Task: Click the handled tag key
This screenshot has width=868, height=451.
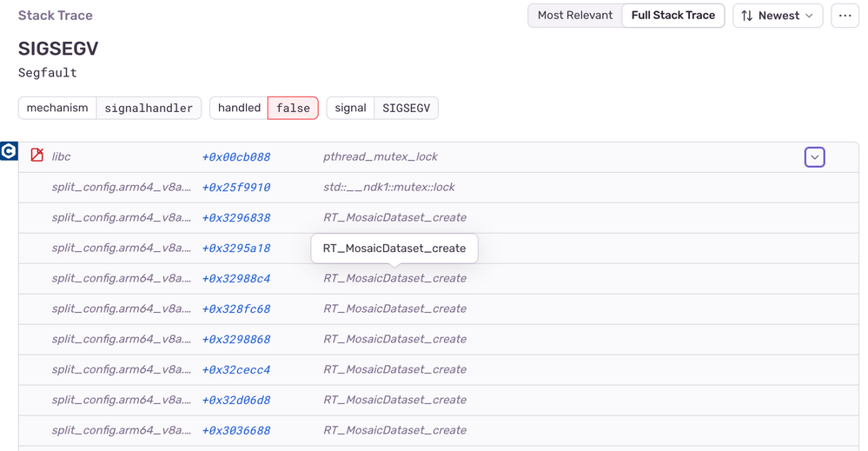Action: pyautogui.click(x=239, y=108)
